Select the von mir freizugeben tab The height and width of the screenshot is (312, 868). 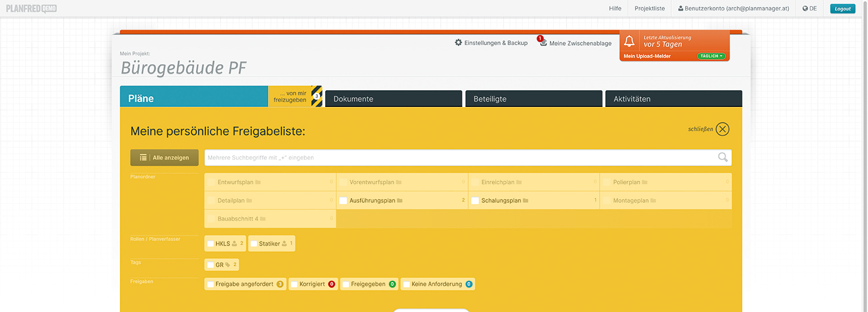tap(295, 96)
